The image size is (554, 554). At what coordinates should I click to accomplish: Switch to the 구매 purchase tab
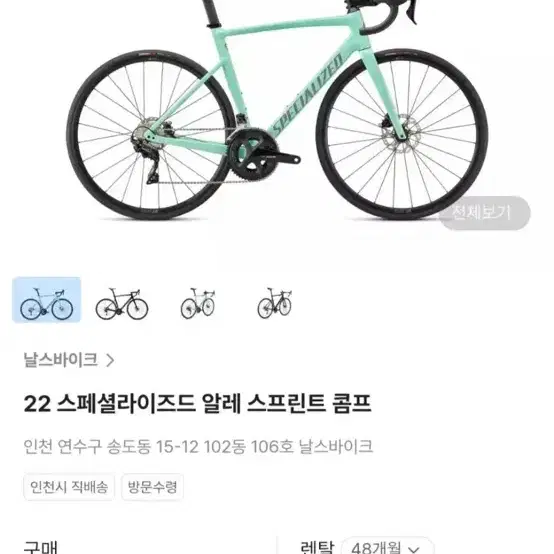click(x=40, y=548)
